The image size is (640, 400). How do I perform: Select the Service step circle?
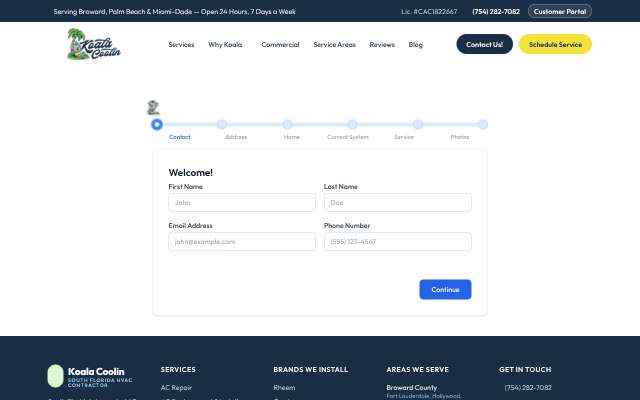[x=418, y=124]
